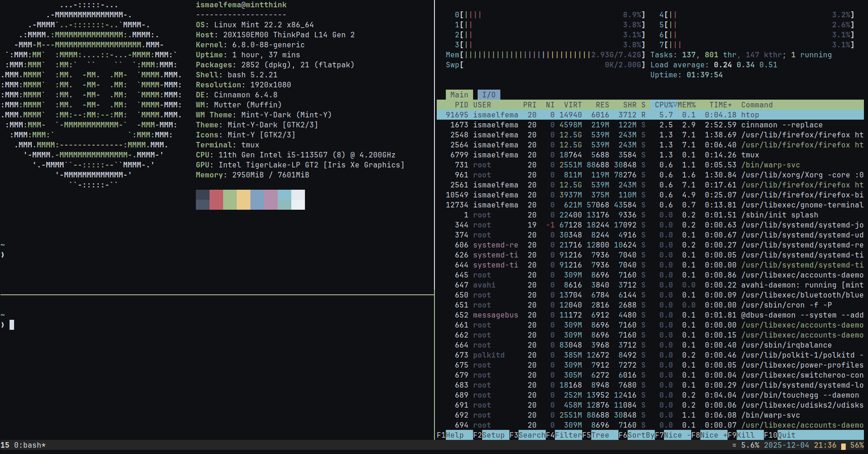
Task: Click the red swatch in the neofetch palette
Action: 215,199
